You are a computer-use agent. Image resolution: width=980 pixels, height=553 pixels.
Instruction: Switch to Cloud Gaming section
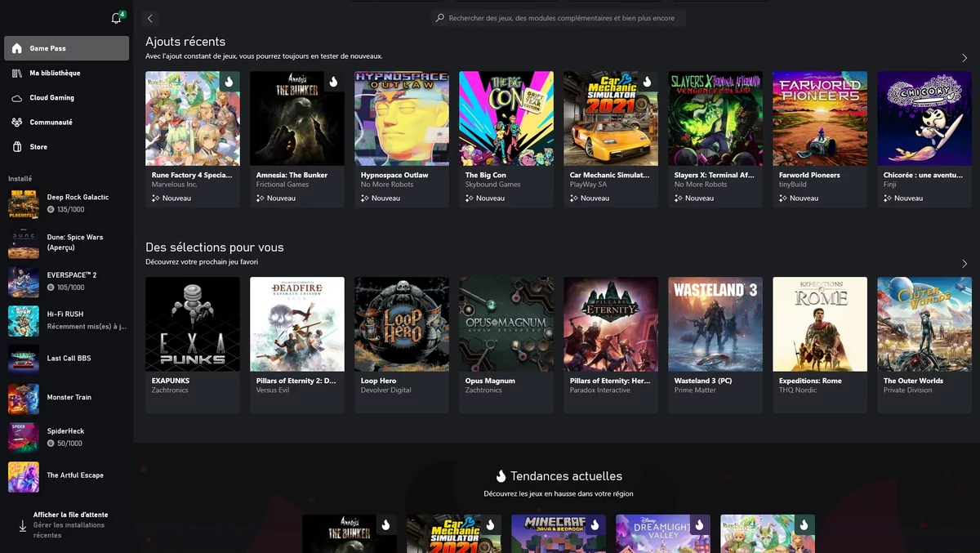coord(67,97)
